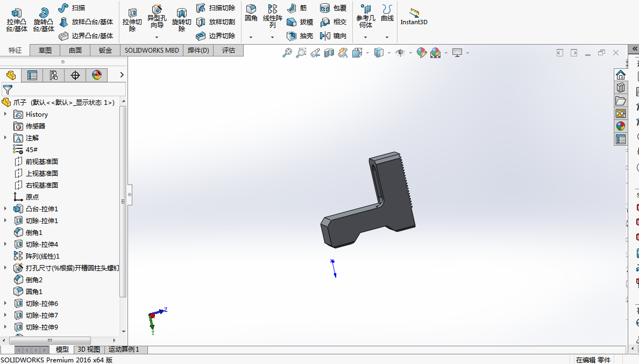Choose Boundary Boss/Base (边界凸台/基体)
Image resolution: width=639 pixels, height=364 pixels.
86,36
